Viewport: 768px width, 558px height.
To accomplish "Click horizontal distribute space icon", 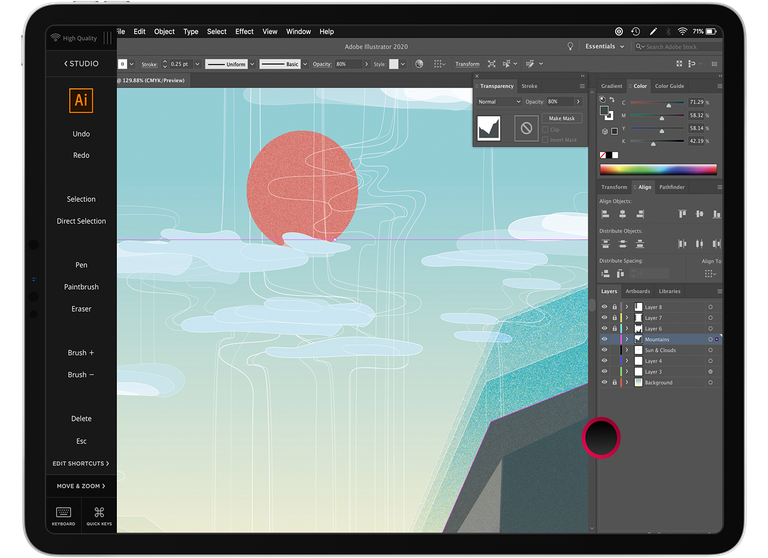I will click(621, 273).
